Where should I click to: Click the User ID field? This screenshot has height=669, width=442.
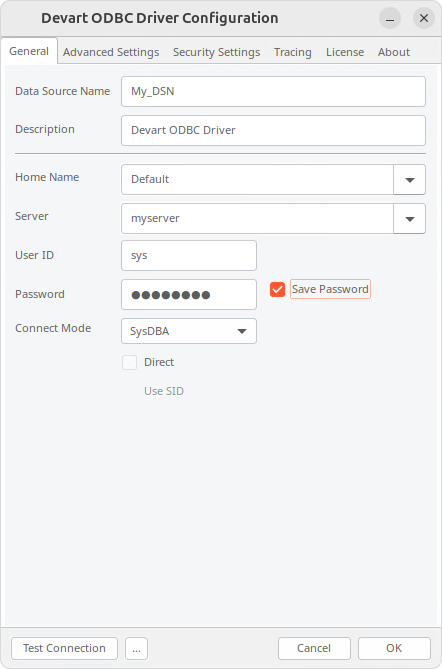click(x=189, y=256)
